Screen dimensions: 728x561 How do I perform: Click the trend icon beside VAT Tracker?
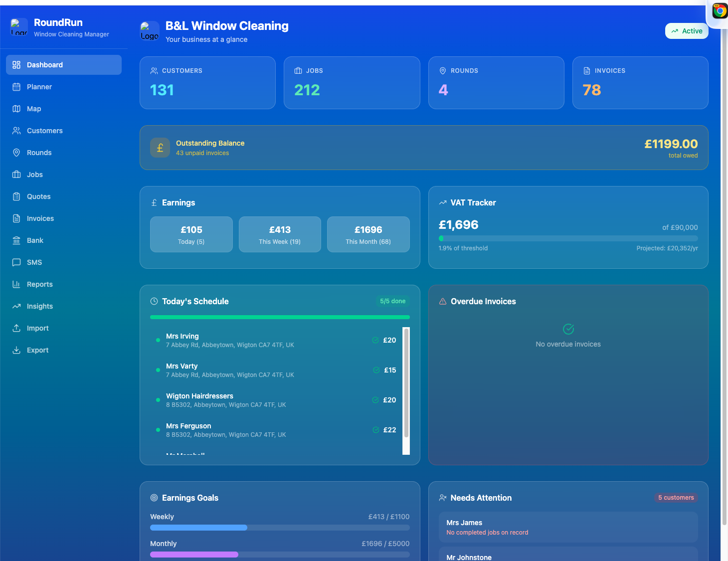coord(443,202)
